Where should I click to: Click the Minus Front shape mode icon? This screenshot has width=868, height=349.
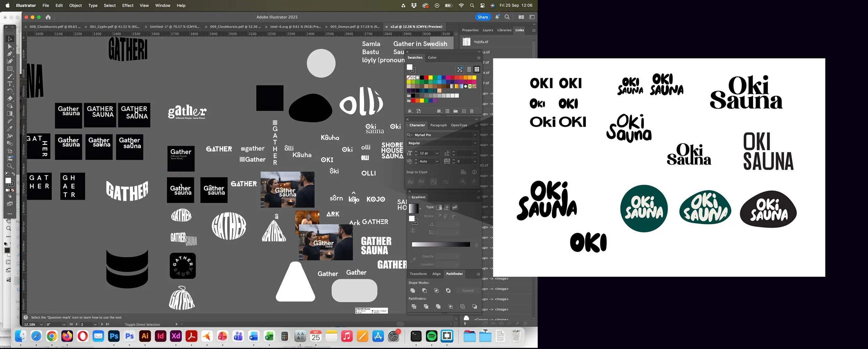[x=425, y=291]
